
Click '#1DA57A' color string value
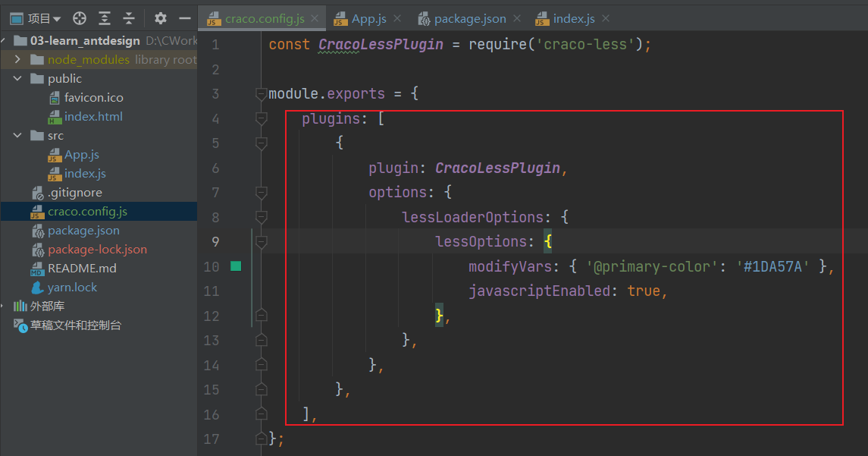pyautogui.click(x=772, y=266)
